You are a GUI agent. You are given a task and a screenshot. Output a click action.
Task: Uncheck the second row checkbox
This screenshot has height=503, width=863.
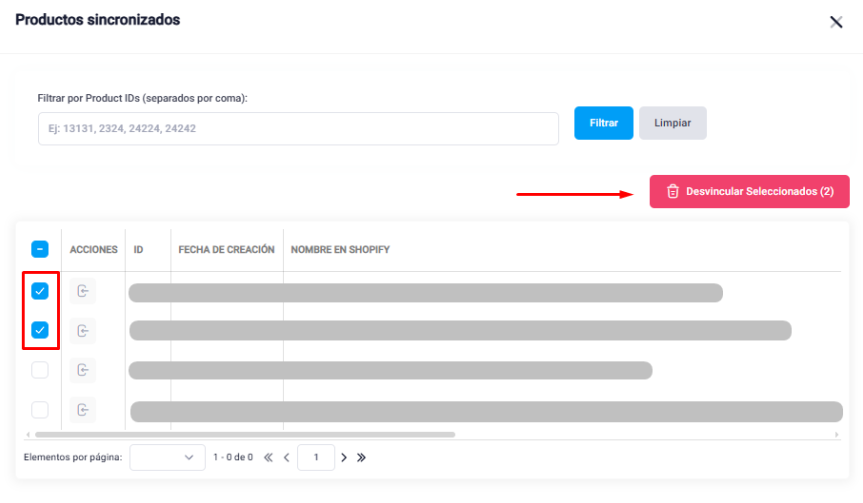pos(40,330)
